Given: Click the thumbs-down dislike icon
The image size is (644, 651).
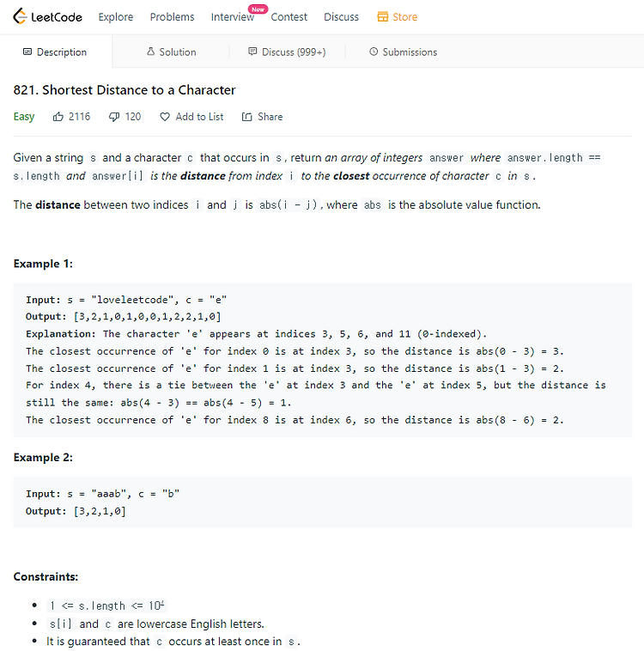Looking at the screenshot, I should (x=114, y=117).
